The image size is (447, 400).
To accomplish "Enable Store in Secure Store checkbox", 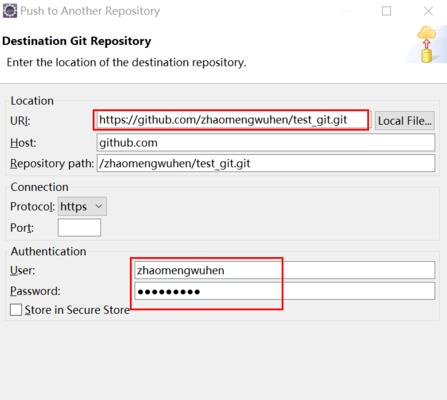I will 16,310.
